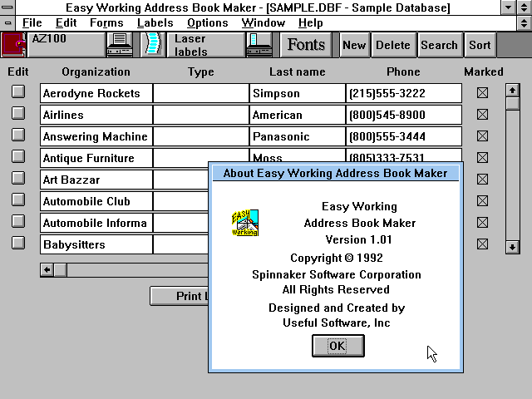Click the partially hidden Print button
The width and height of the screenshot is (532, 399).
pyautogui.click(x=180, y=296)
